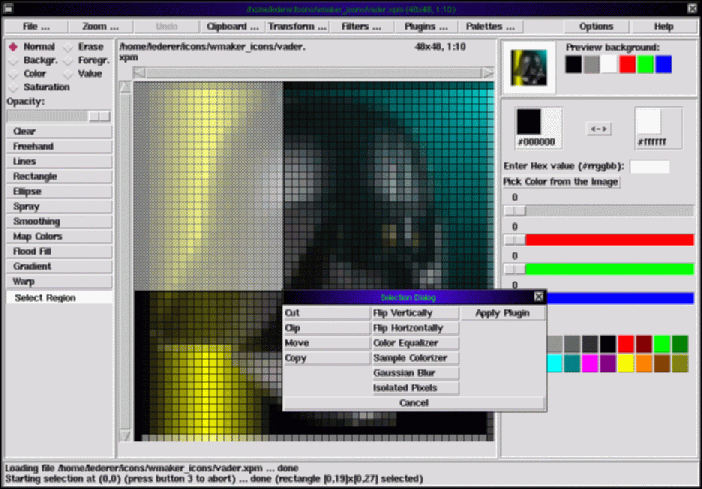The image size is (702, 489).
Task: Click the Clear tool button
Action: pyautogui.click(x=59, y=132)
